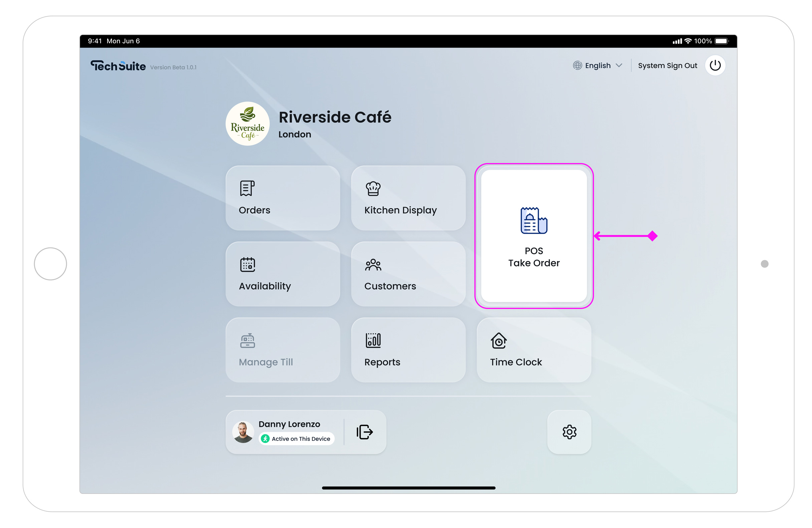Select the Reports menu label
This screenshot has height=528, width=812.
click(x=382, y=362)
